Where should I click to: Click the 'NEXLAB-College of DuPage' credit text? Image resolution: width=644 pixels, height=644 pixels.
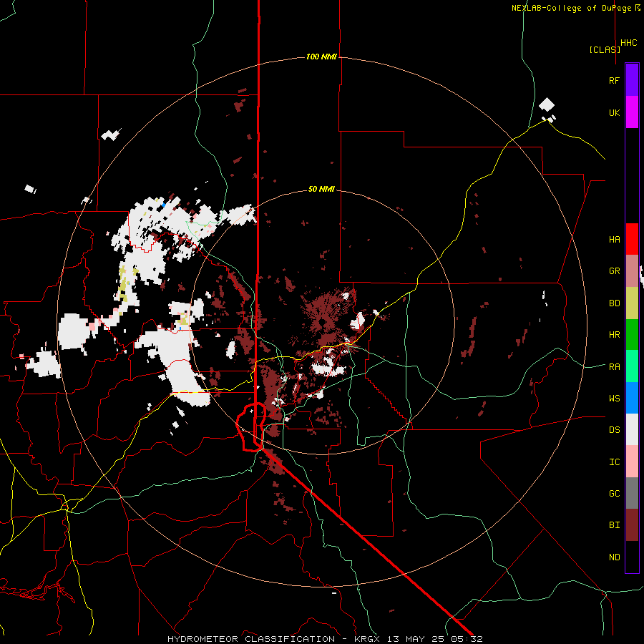coord(571,8)
